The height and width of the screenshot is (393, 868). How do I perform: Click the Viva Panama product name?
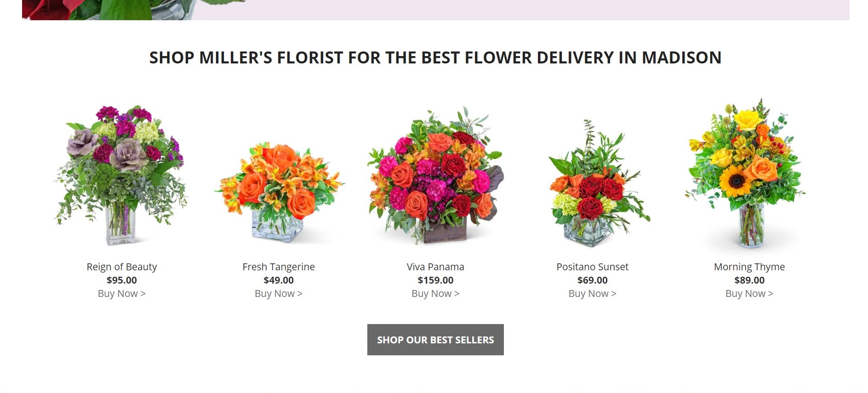pyautogui.click(x=435, y=267)
